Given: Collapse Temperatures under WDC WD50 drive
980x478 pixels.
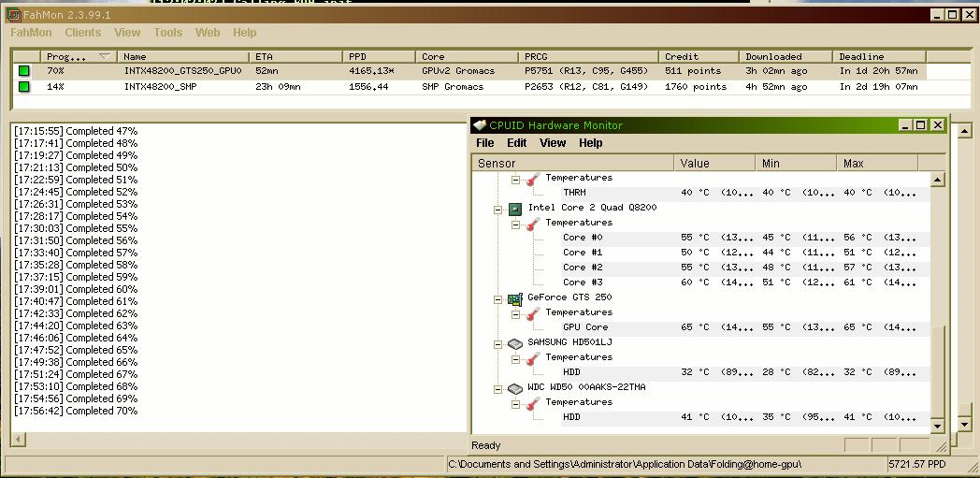Looking at the screenshot, I should (515, 404).
